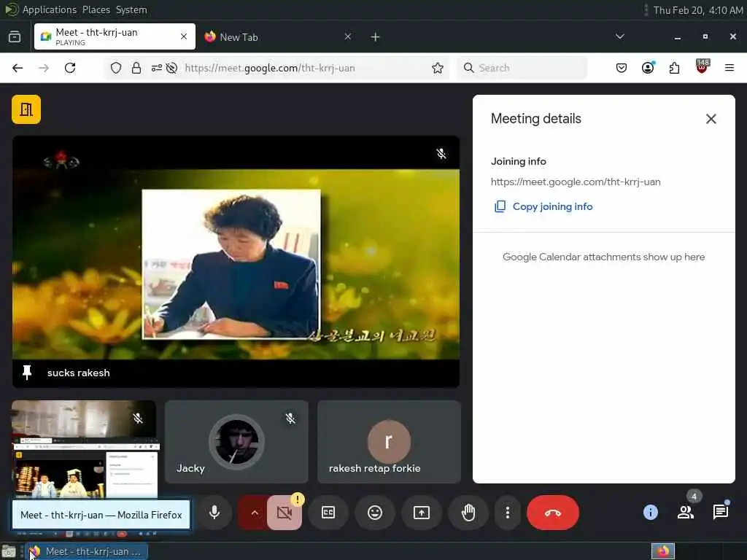Focus the address bar URL field
Image resolution: width=747 pixels, height=560 pixels.
(x=305, y=68)
